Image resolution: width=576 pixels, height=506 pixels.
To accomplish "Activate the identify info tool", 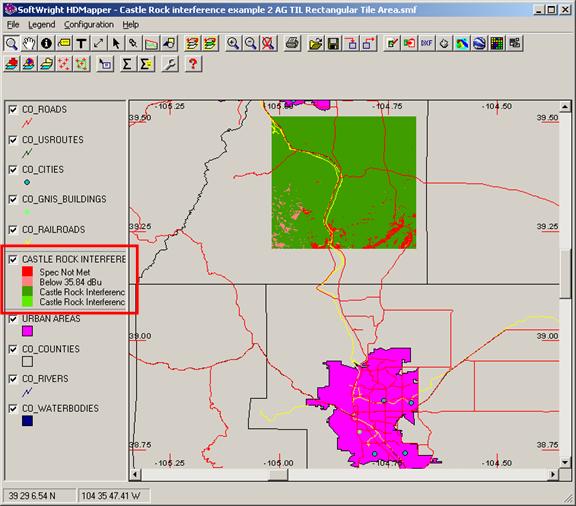I will point(46,43).
